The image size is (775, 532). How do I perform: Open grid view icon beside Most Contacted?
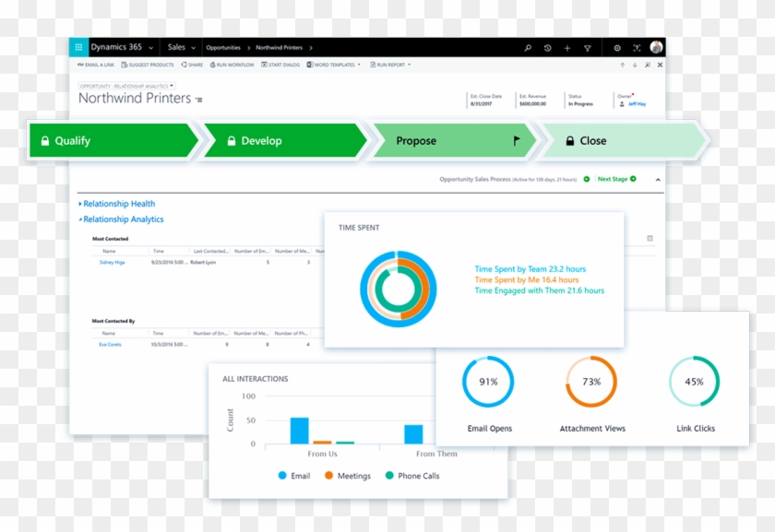650,238
